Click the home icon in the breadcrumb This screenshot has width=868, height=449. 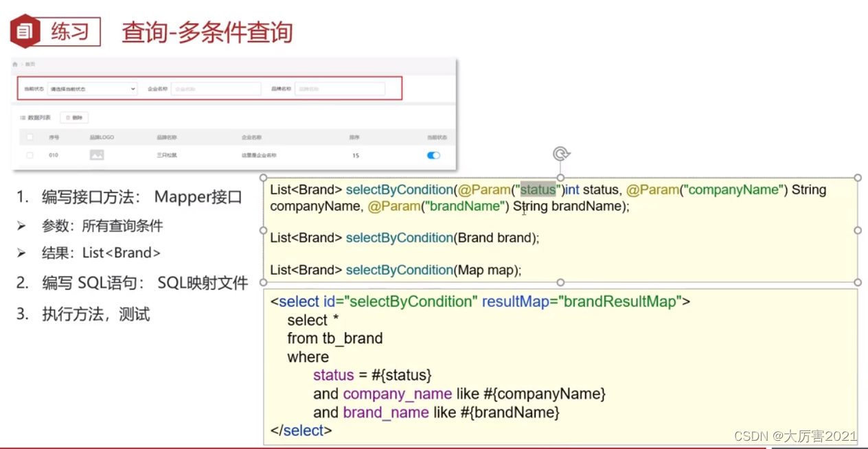click(x=15, y=64)
